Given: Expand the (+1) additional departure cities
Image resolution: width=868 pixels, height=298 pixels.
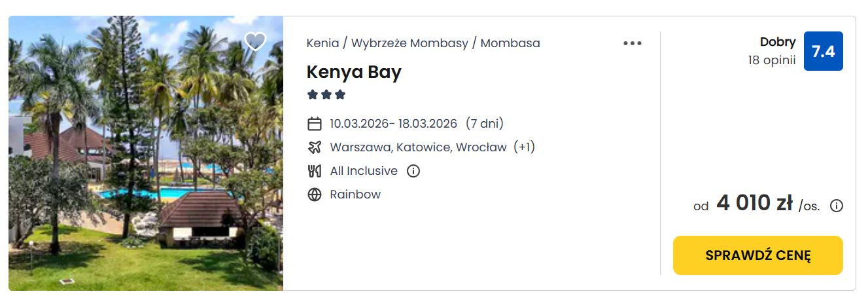Looking at the screenshot, I should pyautogui.click(x=524, y=147).
